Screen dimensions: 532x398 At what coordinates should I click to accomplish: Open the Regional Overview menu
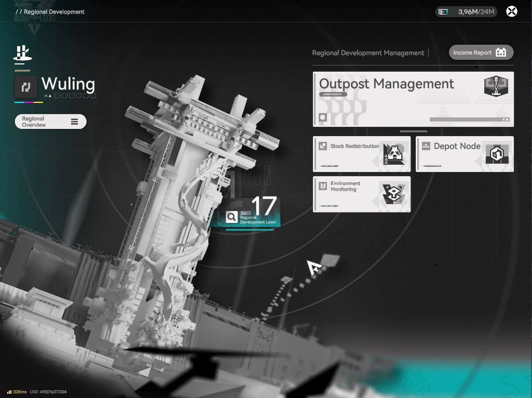click(50, 122)
